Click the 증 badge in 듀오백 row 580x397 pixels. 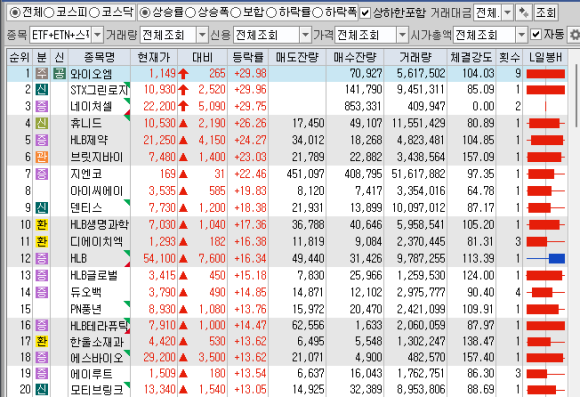pyautogui.click(x=41, y=292)
